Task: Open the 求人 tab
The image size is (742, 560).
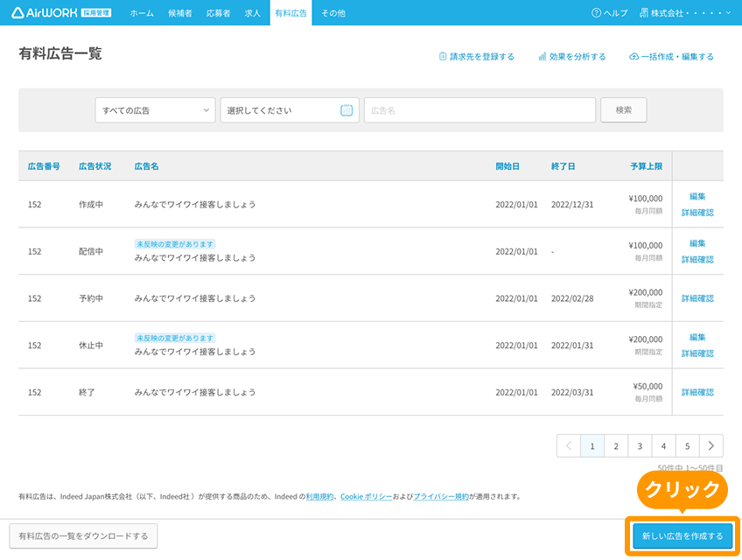Action: [x=253, y=13]
